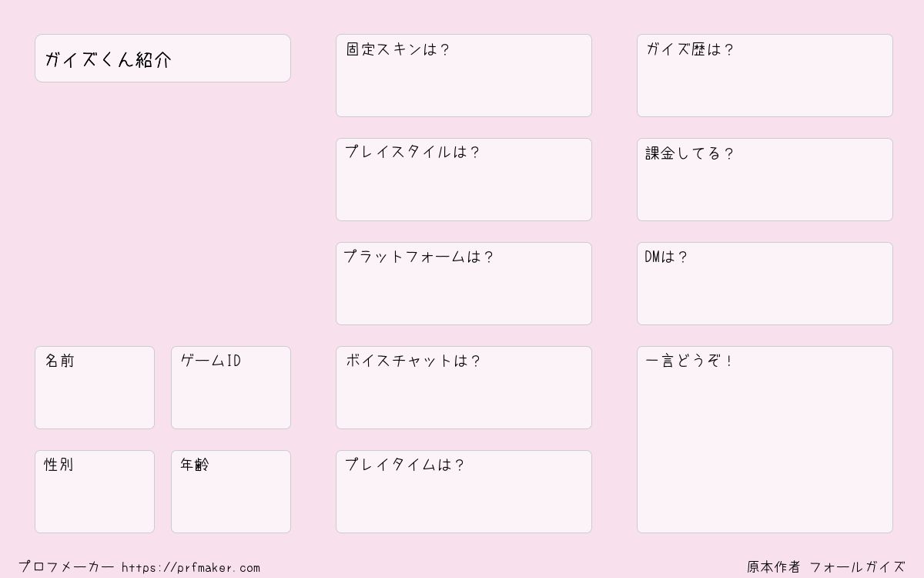Click the 固定スキンは？ label text
Viewport: 924px width, 578px height.
tap(397, 49)
